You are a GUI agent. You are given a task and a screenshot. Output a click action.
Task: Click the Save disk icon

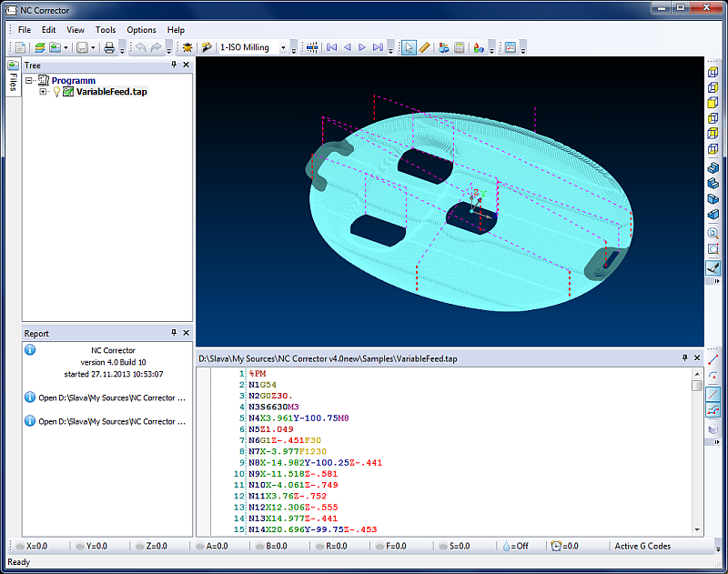(x=82, y=47)
